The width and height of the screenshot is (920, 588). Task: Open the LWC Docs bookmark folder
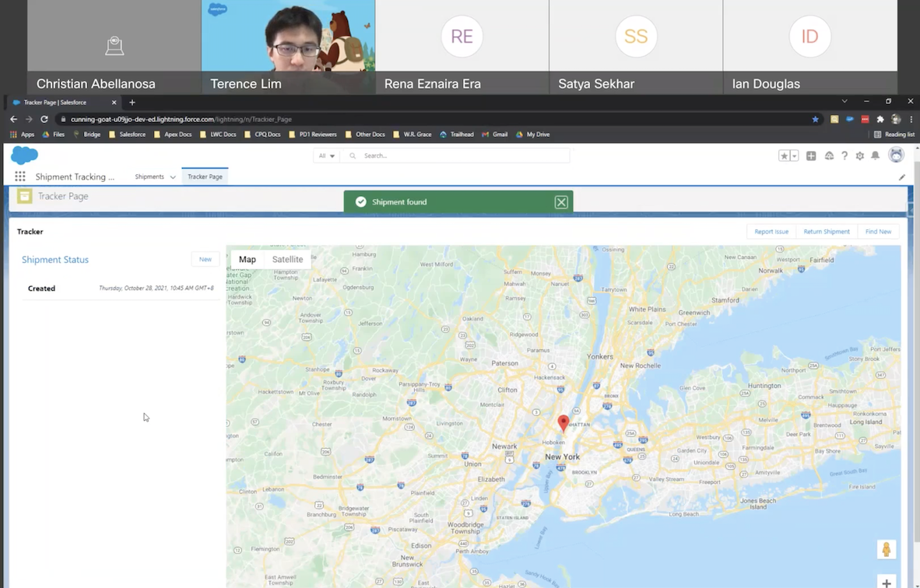point(218,135)
